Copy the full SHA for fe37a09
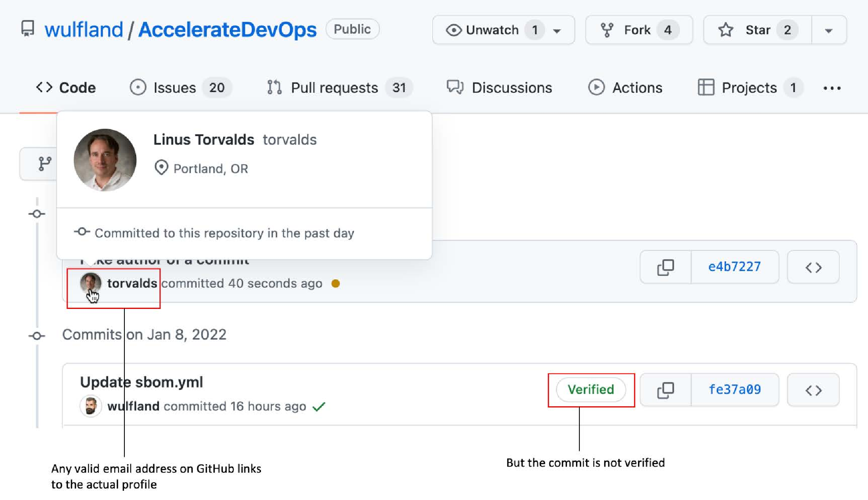This screenshot has height=500, width=868. 665,390
